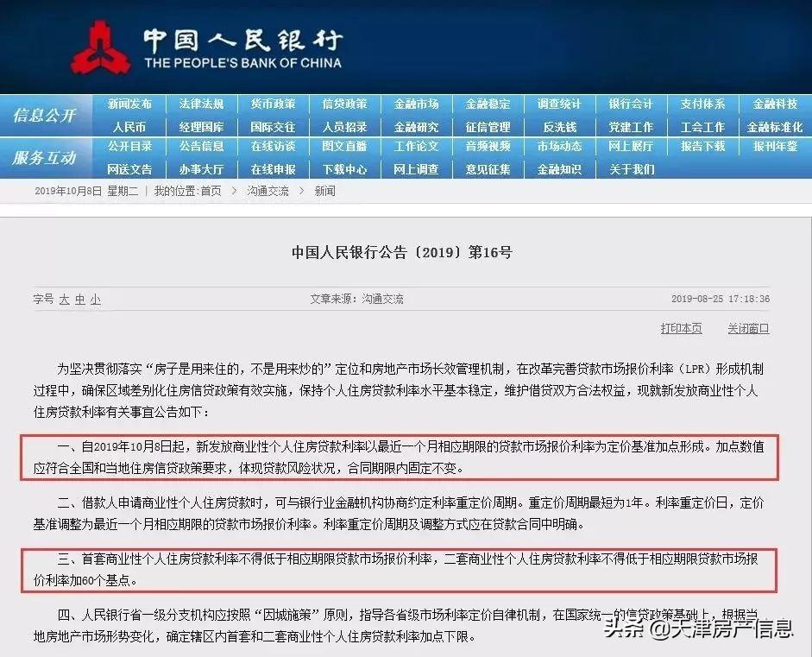The width and height of the screenshot is (812, 657).
Task: Open 网上展厅 navigation link
Action: click(631, 147)
